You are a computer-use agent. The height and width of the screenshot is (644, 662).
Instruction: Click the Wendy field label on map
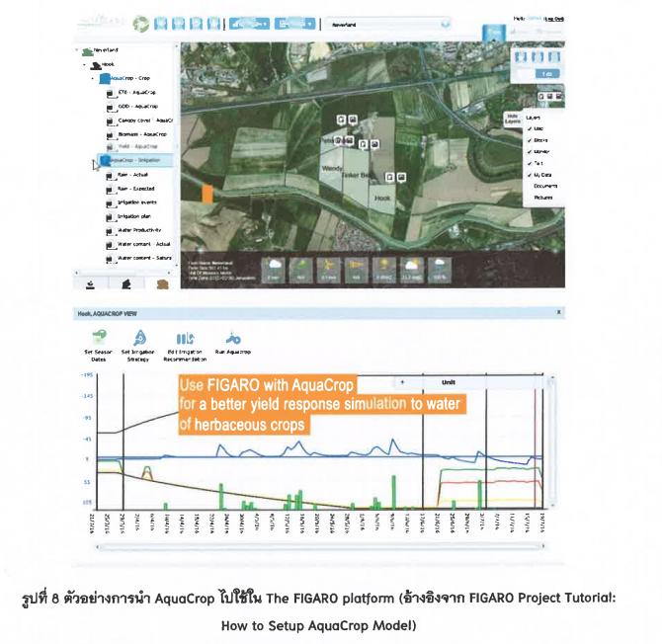point(332,168)
